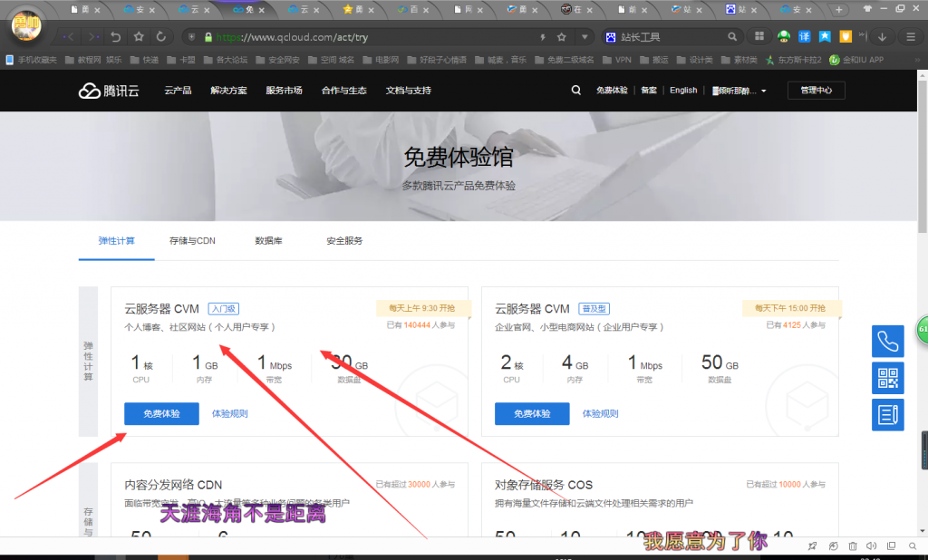Switch to the 存储与CDN tab
Viewport: 928px width, 560px height.
pos(192,241)
